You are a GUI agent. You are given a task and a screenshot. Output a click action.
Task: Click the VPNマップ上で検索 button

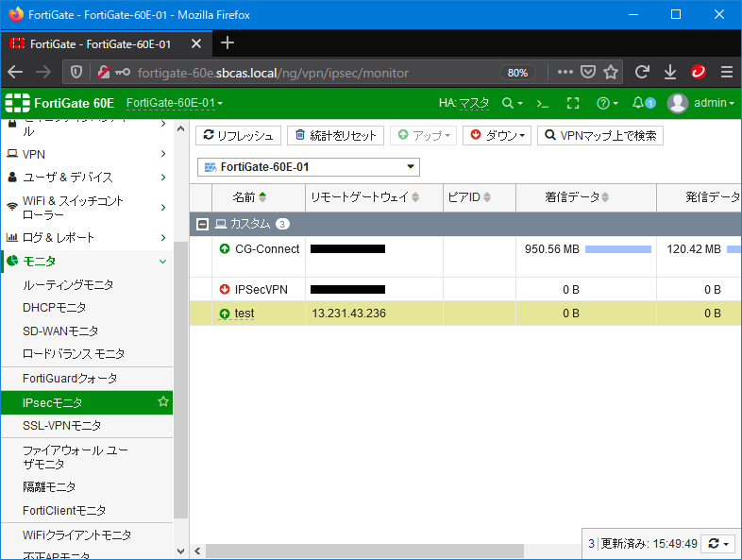coord(600,135)
